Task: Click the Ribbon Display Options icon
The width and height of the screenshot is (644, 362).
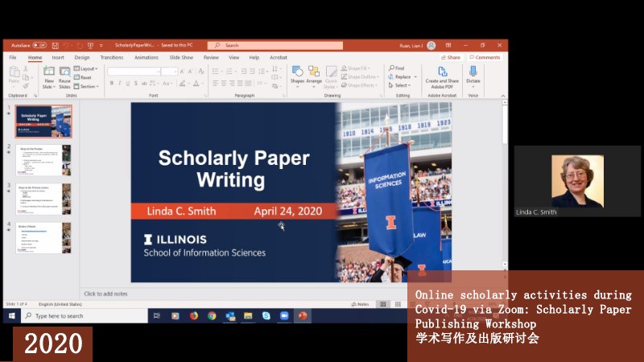Action: click(448, 45)
